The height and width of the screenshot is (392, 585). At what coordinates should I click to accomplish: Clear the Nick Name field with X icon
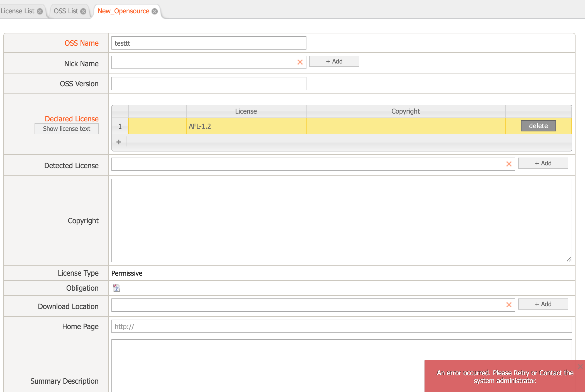pyautogui.click(x=300, y=62)
